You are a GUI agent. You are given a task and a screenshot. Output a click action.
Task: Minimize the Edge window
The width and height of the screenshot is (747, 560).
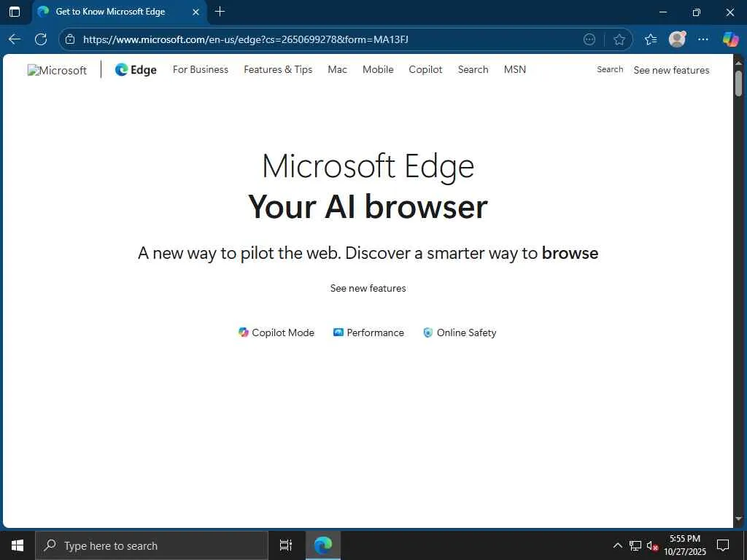tap(662, 12)
